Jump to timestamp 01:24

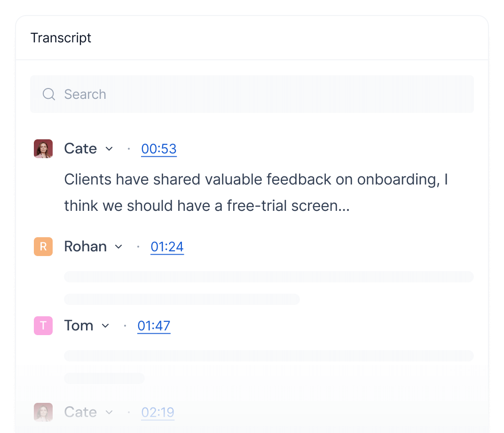click(x=167, y=247)
